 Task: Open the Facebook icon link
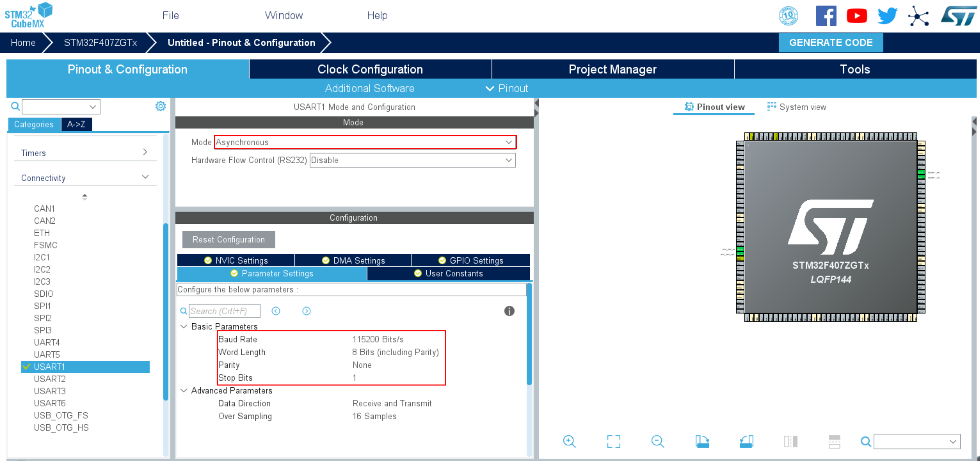pyautogui.click(x=826, y=16)
